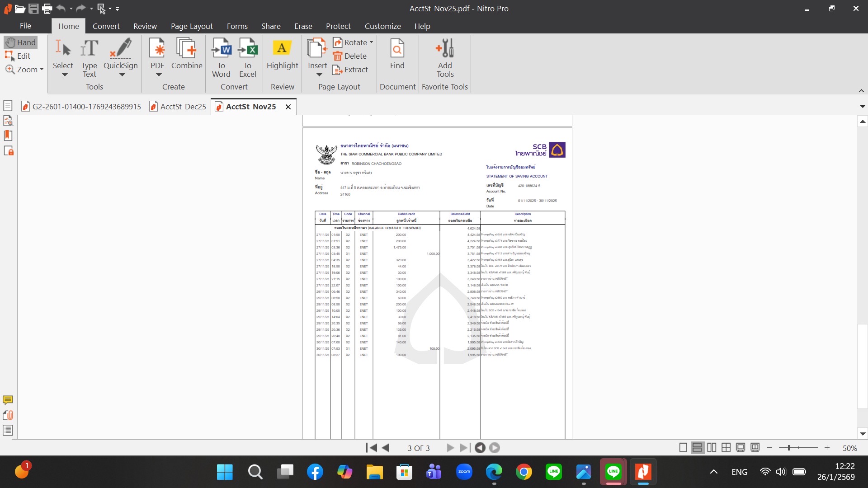Click the Find document icon
The height and width of the screenshot is (488, 868).
pos(397,55)
